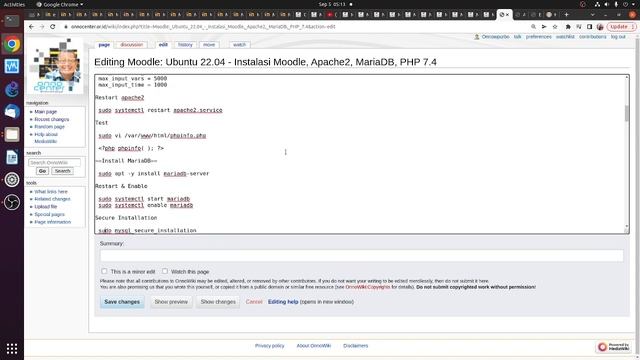Open the Activities overview
Viewport: 640px width, 360px height.
coord(14,4)
